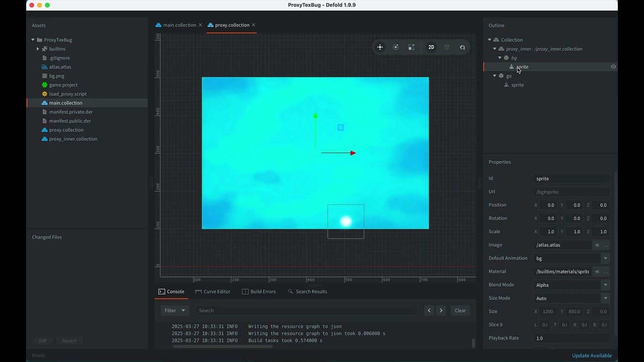Click the Console tab terminal icon
This screenshot has height=362, width=644.
tap(162, 292)
